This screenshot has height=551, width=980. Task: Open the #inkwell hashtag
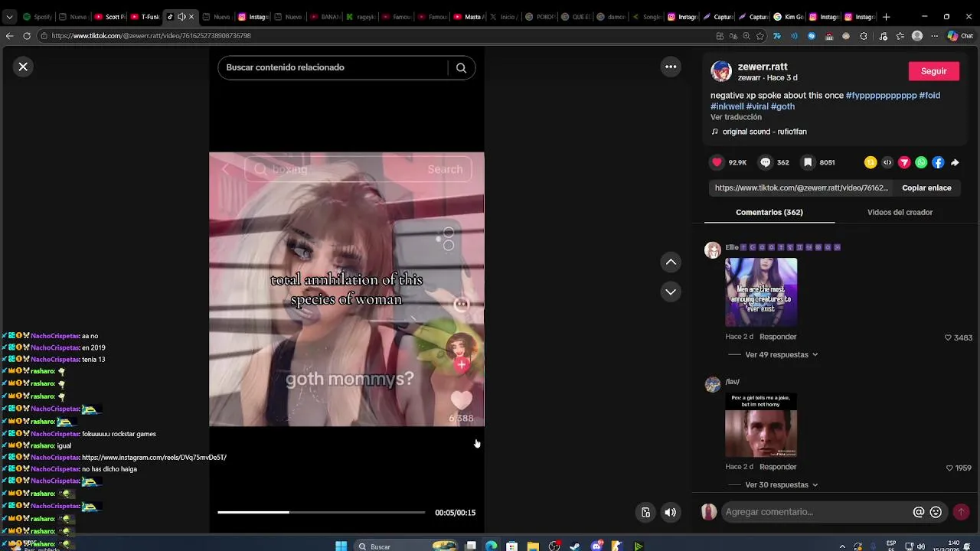pos(727,106)
